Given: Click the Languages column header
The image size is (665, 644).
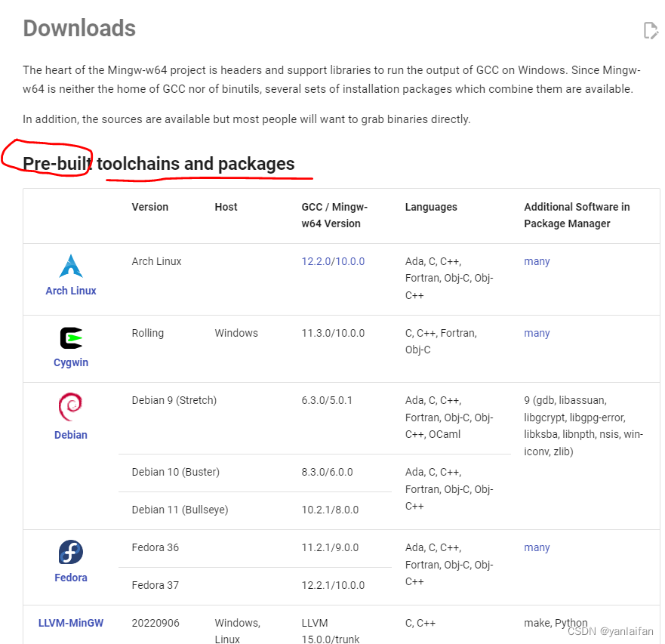Looking at the screenshot, I should click(x=431, y=207).
